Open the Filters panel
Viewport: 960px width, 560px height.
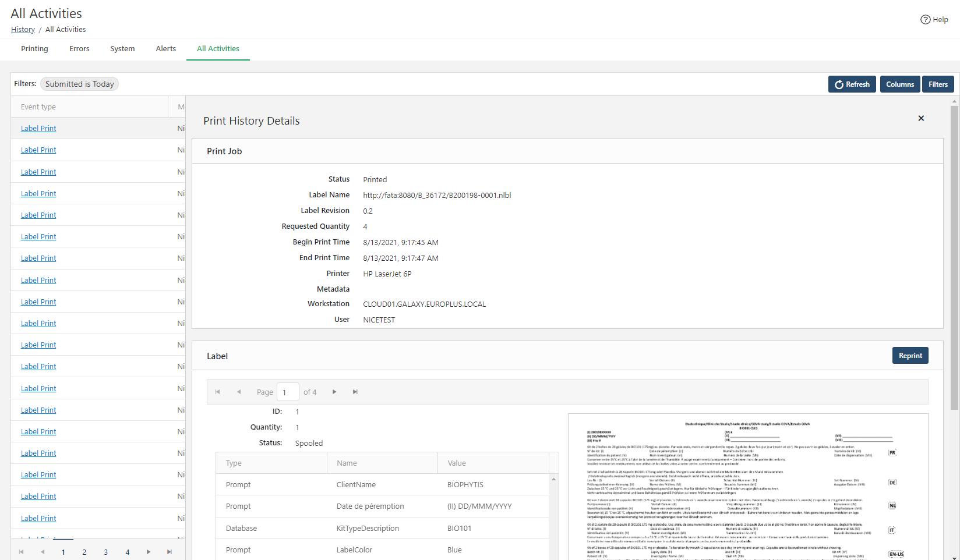(938, 84)
